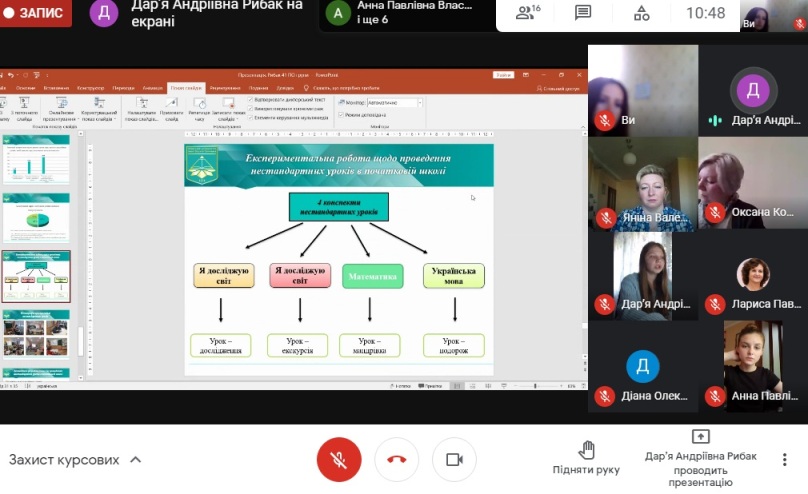Open the participants list showing 16 people
The width and height of the screenshot is (808, 494).
click(528, 12)
